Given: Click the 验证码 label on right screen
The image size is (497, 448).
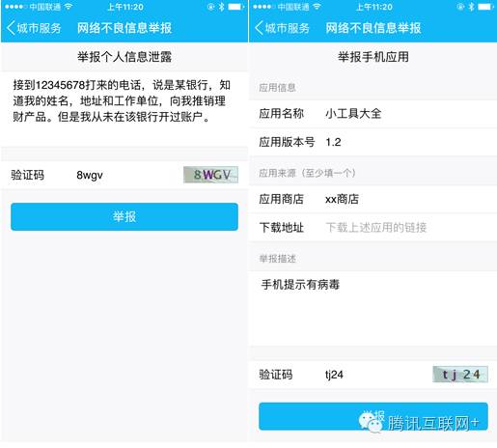Looking at the screenshot, I should (x=276, y=375).
